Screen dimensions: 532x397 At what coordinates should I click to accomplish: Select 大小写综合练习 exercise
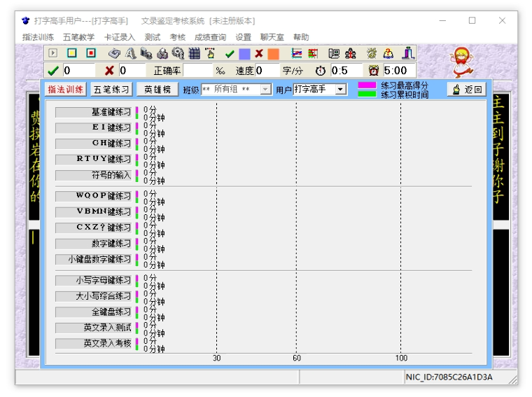[x=93, y=296]
